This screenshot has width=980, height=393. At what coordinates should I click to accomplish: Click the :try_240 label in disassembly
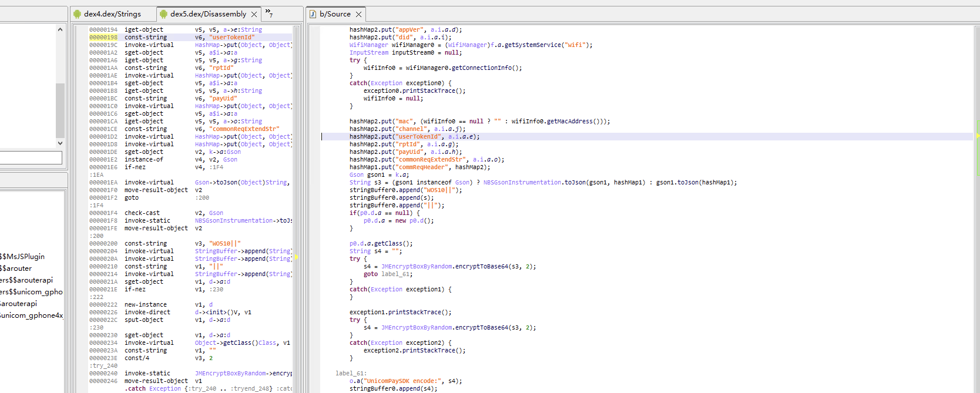[103, 365]
